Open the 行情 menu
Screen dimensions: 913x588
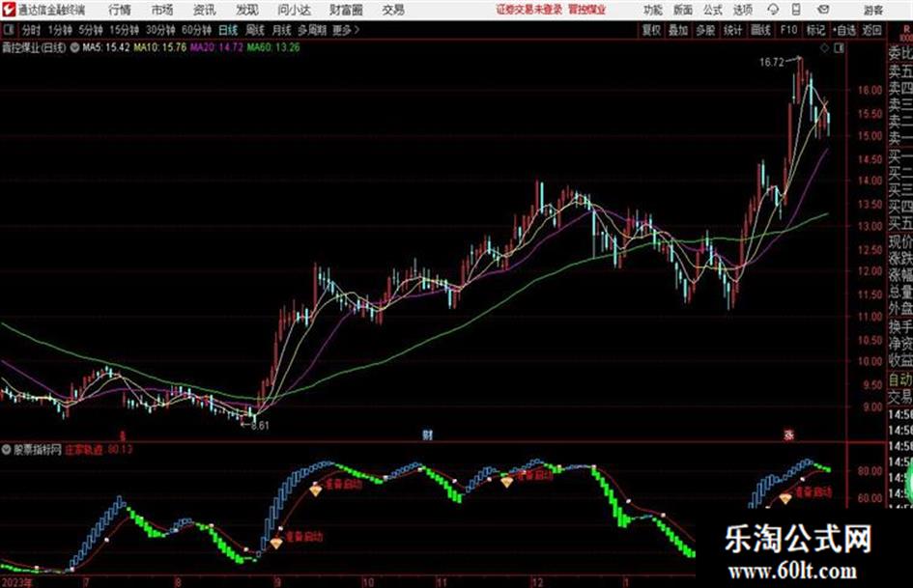[120, 10]
